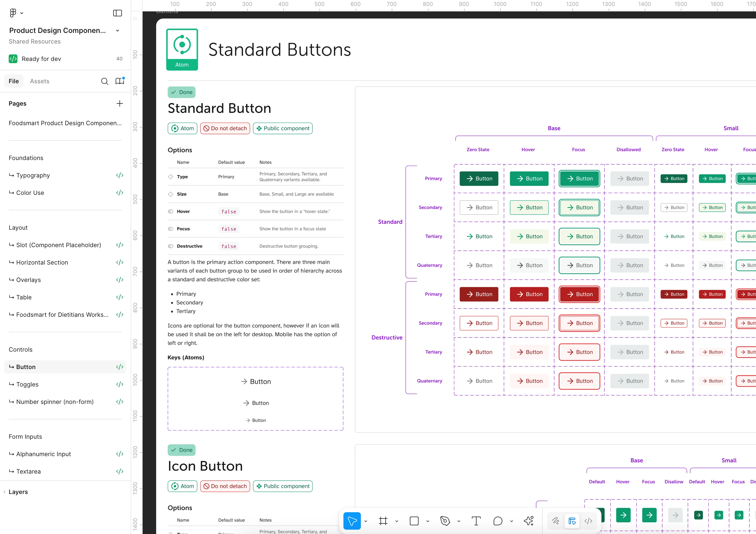The image size is (756, 534).
Task: Open the Typography page
Action: pos(65,176)
